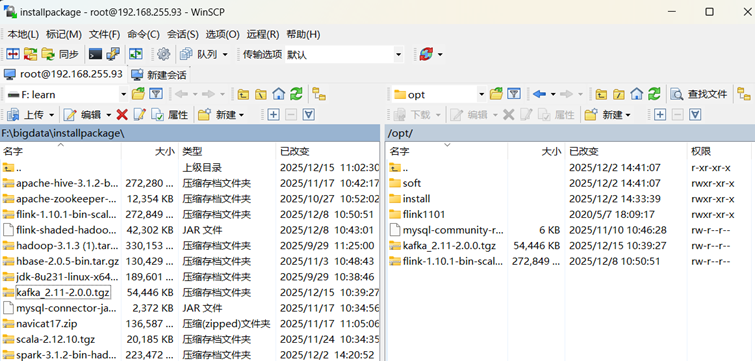Screen dimensions: 755x361
Task: Click the plus select-files icon in remote panel
Action: (660, 115)
